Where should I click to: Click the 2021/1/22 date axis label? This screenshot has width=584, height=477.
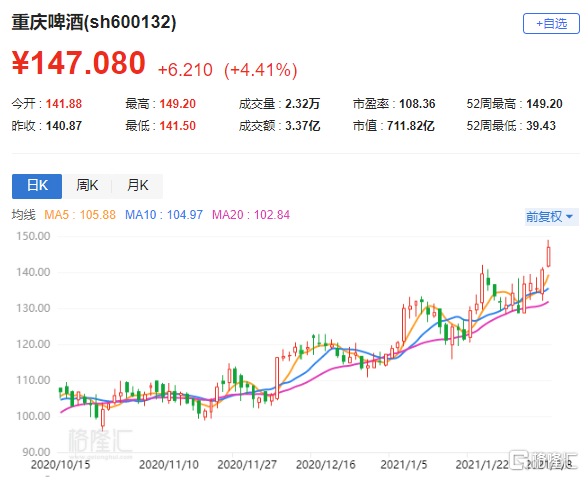[482, 465]
